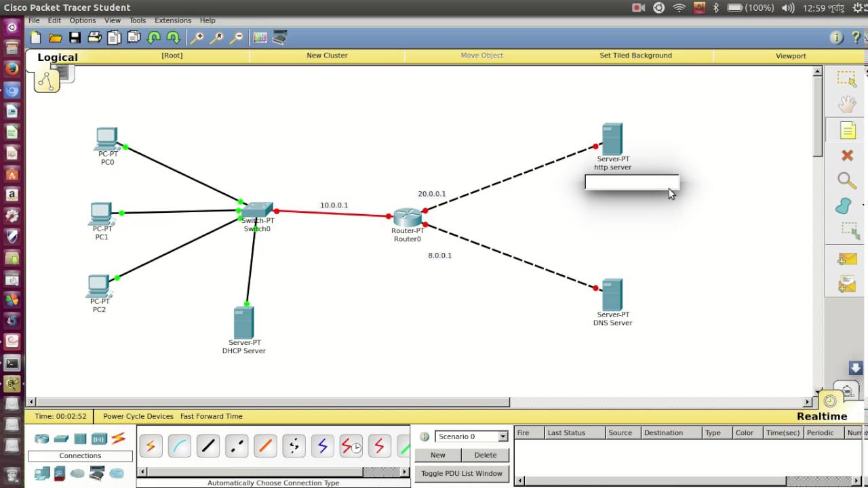Choose the WAN Emulation cloud category
The width and height of the screenshot is (868, 488).
pos(77,473)
